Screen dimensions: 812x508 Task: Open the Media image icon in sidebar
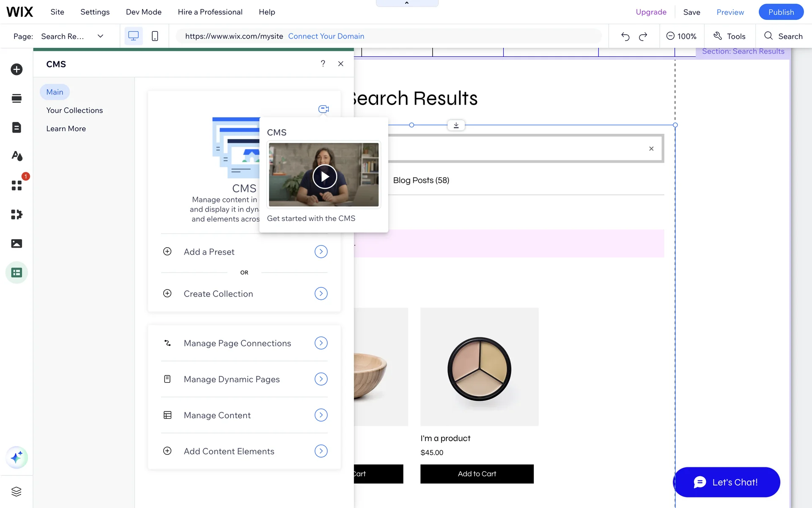[16, 243]
